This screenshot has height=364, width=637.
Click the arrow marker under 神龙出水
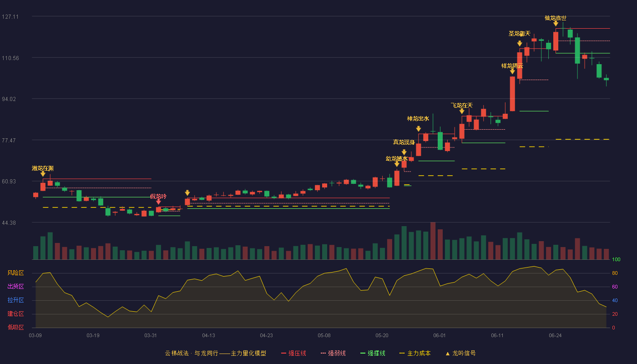coord(419,129)
